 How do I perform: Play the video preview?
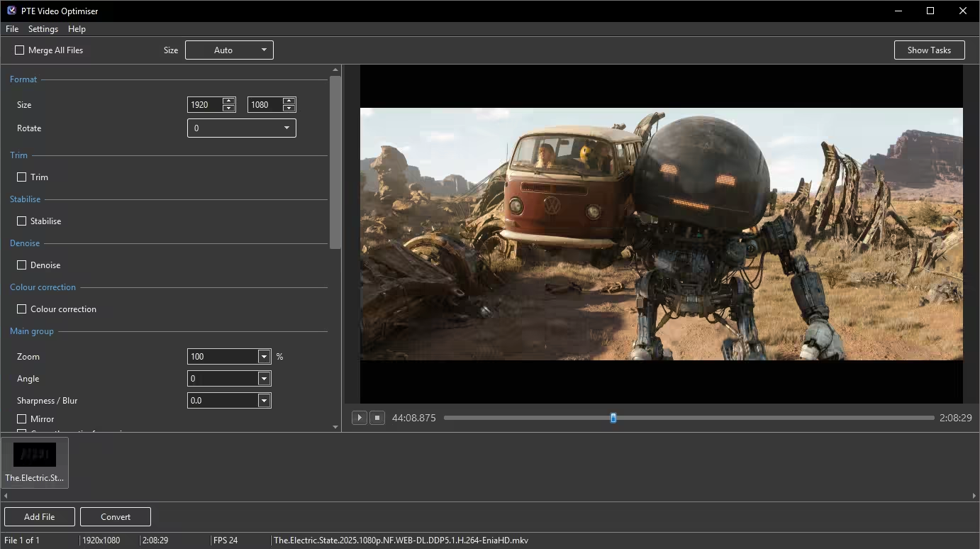[x=360, y=418]
